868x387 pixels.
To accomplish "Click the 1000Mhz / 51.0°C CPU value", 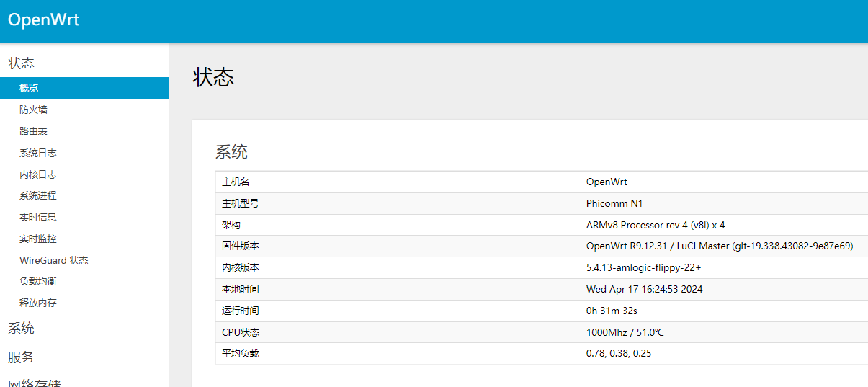I will (x=625, y=332).
